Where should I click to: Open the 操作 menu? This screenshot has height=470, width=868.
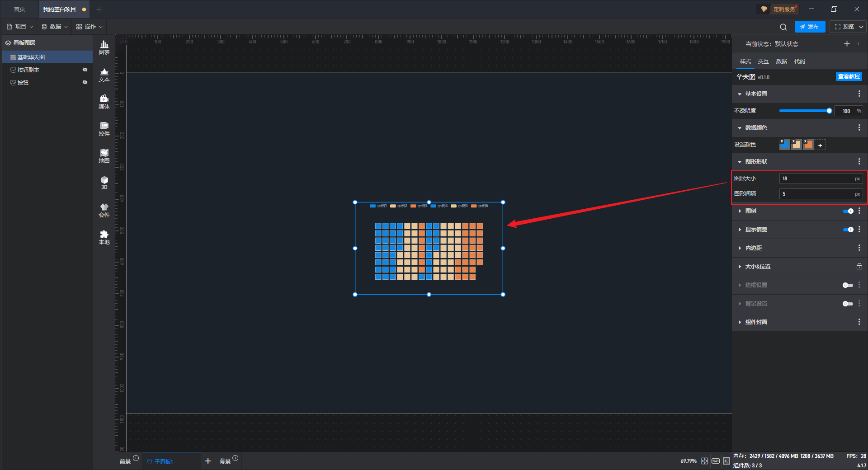point(90,27)
